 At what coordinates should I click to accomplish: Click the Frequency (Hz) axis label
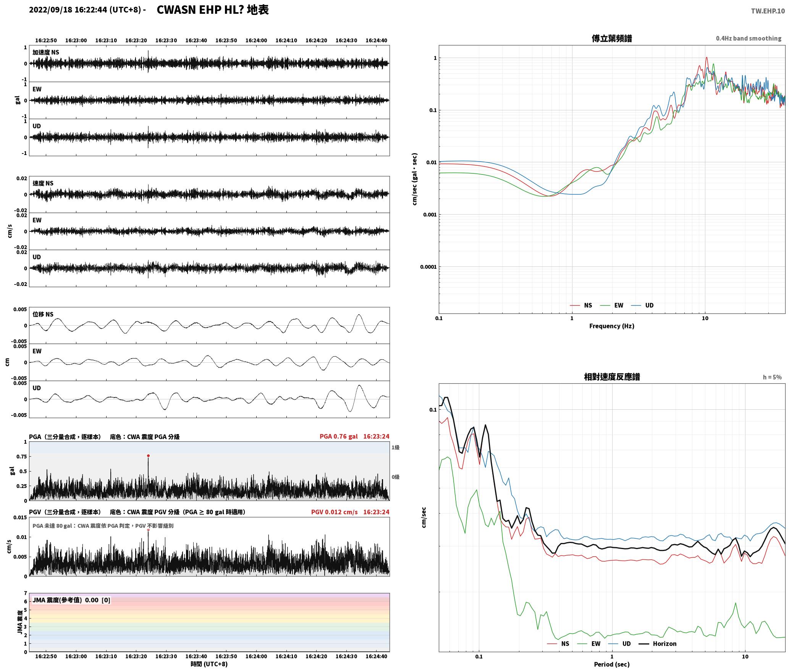(612, 326)
